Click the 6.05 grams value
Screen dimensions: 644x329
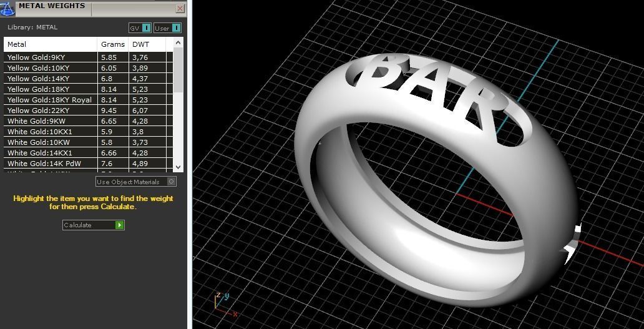109,68
